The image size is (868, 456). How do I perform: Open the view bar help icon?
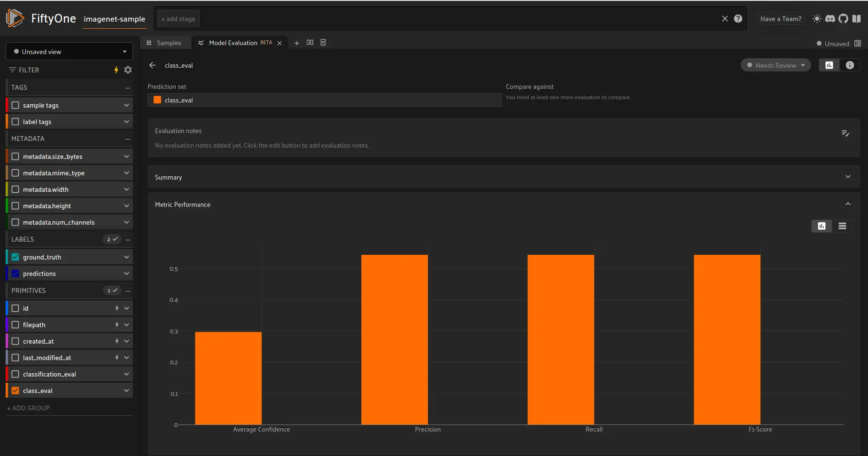point(738,19)
